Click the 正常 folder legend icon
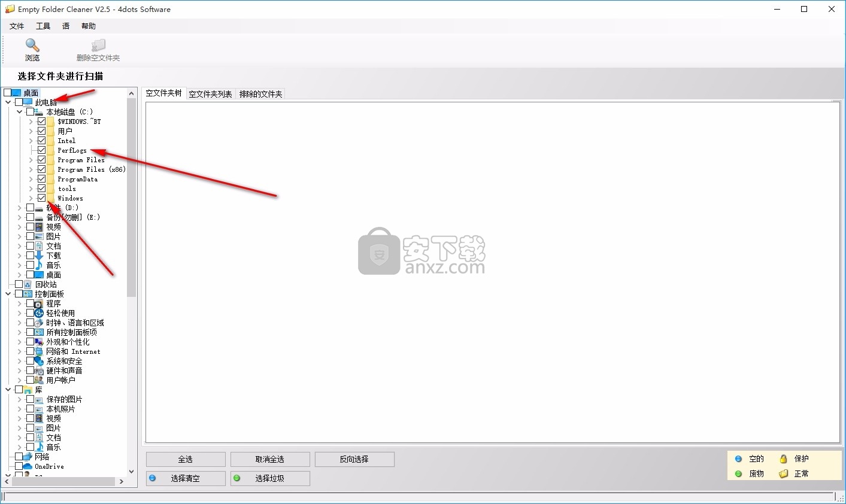Image resolution: width=846 pixels, height=504 pixels. pyautogui.click(x=783, y=473)
